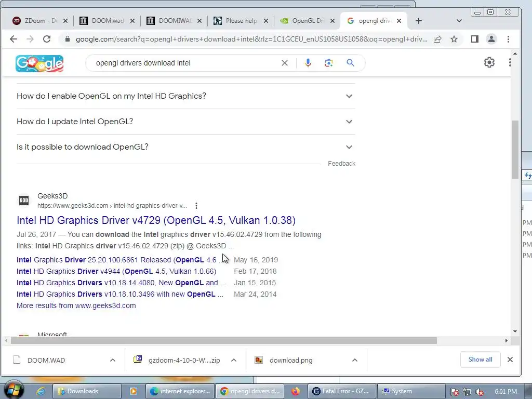This screenshot has width=532, height=399.
Task: Go back to the previous page
Action: pos(13,39)
